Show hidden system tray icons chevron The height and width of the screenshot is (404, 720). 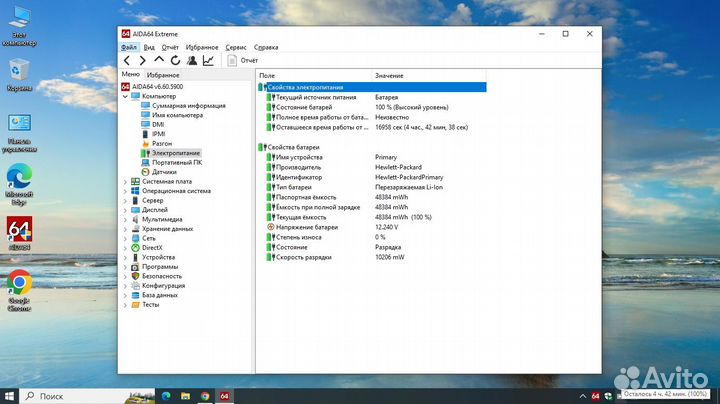(x=582, y=396)
